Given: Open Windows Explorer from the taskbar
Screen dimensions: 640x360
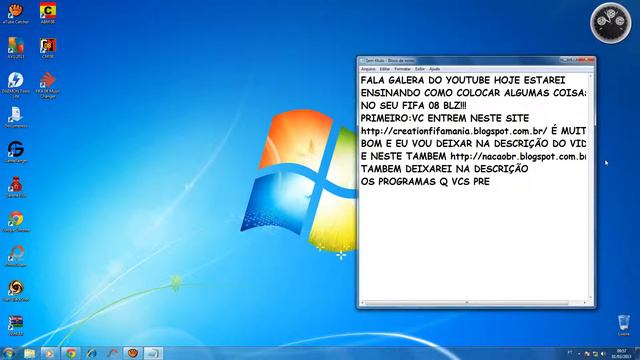Looking at the screenshot, I should pyautogui.click(x=29, y=353).
